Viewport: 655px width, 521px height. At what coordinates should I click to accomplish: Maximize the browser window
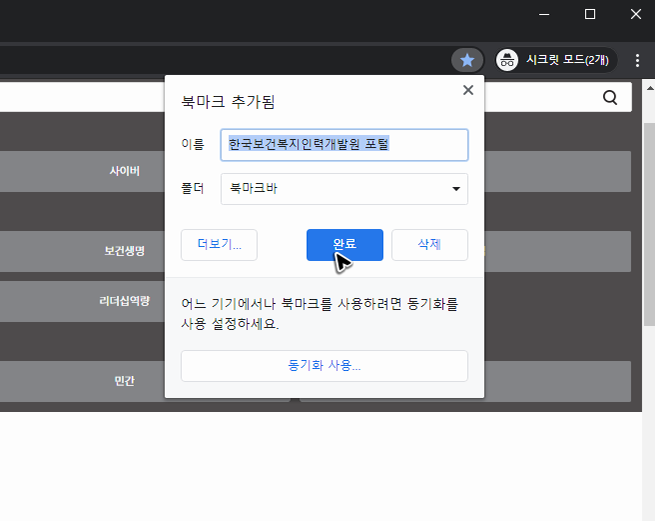[x=590, y=15]
